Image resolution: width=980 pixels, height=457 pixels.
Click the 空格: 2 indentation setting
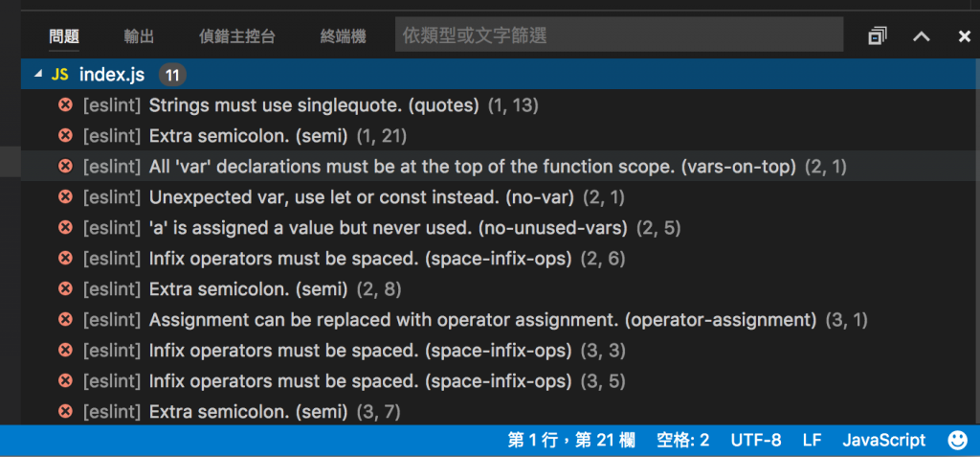[683, 440]
